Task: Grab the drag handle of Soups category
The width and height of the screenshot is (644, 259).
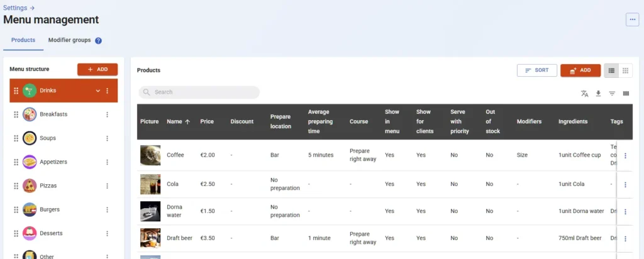Action: 16,138
